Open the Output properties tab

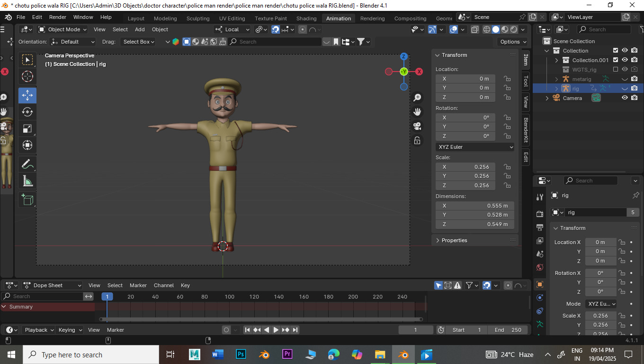pyautogui.click(x=539, y=227)
